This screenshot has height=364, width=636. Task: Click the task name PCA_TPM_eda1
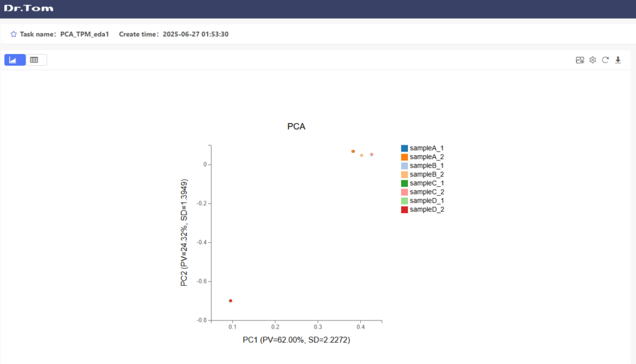84,34
